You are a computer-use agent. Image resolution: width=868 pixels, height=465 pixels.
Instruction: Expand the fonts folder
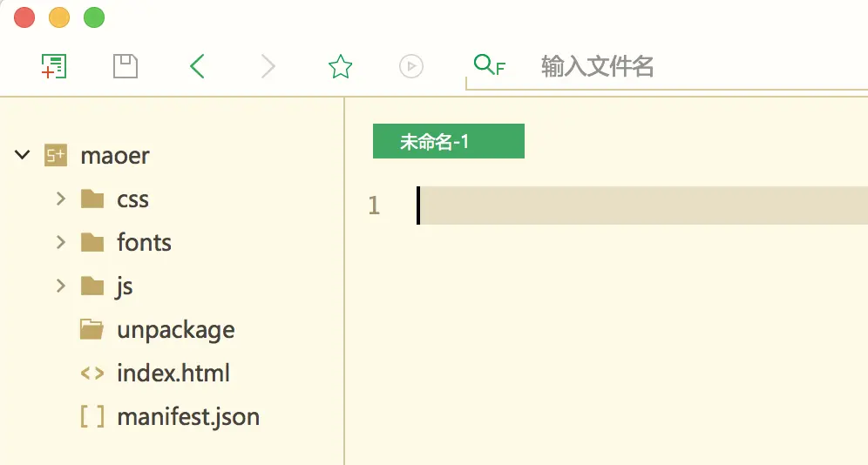(61, 242)
